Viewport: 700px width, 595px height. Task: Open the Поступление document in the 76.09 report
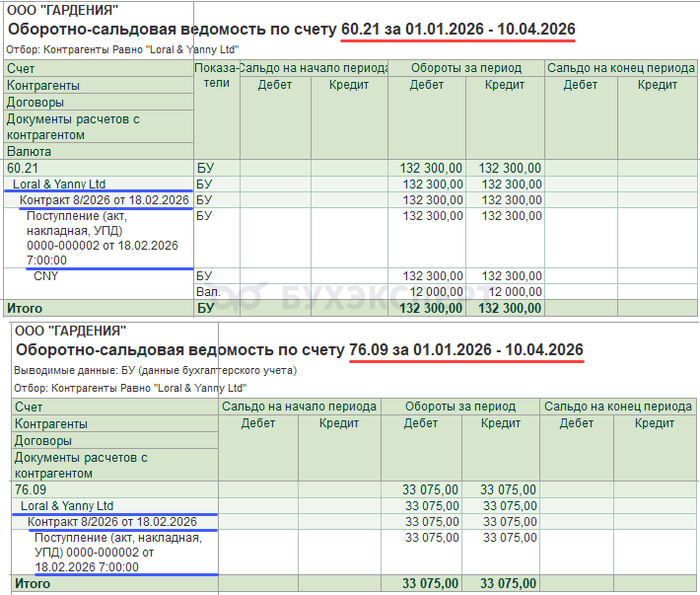coord(117,553)
